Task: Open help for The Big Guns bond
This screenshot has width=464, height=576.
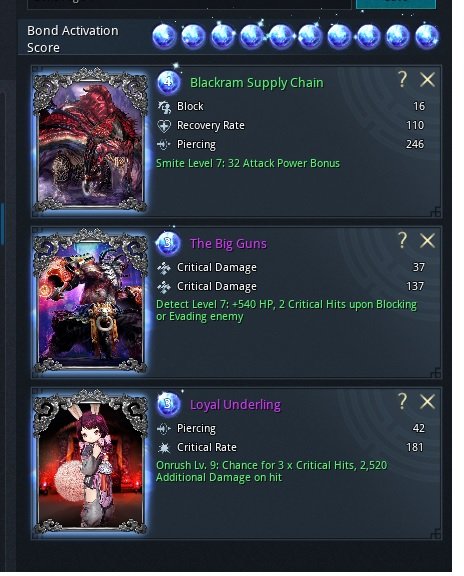Action: point(402,240)
